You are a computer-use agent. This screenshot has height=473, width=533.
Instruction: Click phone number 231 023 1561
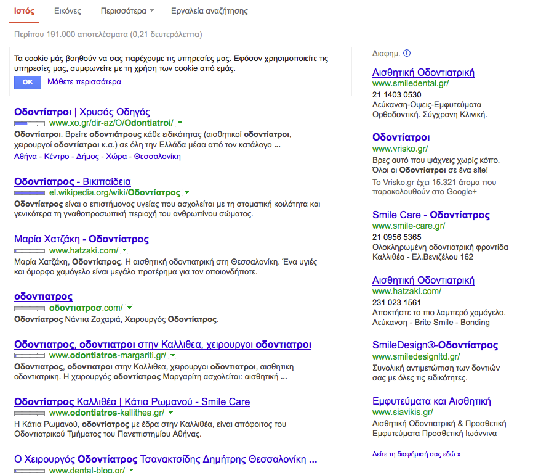tap(396, 302)
